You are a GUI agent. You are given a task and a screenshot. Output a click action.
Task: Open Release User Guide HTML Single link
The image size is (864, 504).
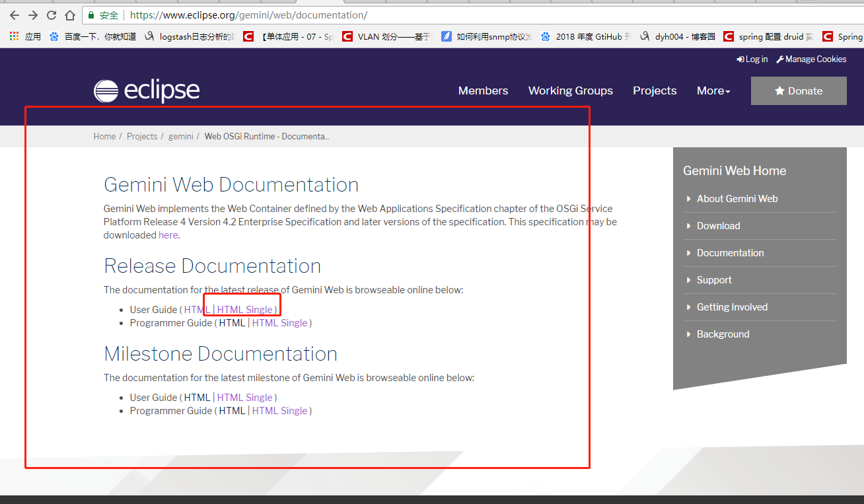point(244,310)
